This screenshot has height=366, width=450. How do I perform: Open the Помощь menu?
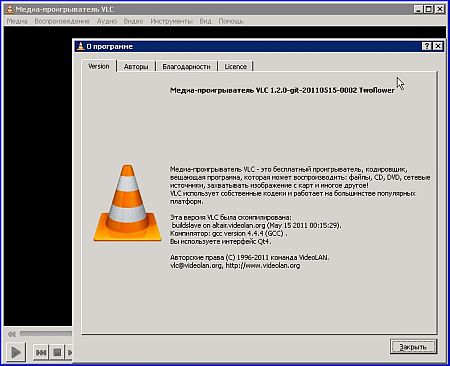pyautogui.click(x=231, y=21)
